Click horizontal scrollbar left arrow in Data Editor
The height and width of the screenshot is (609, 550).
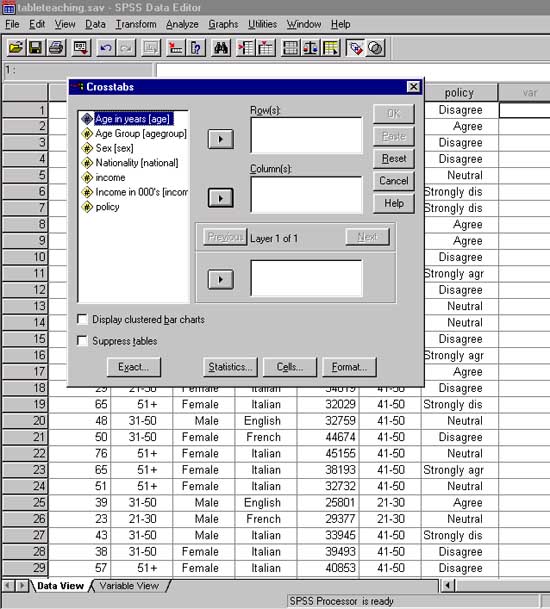click(448, 585)
